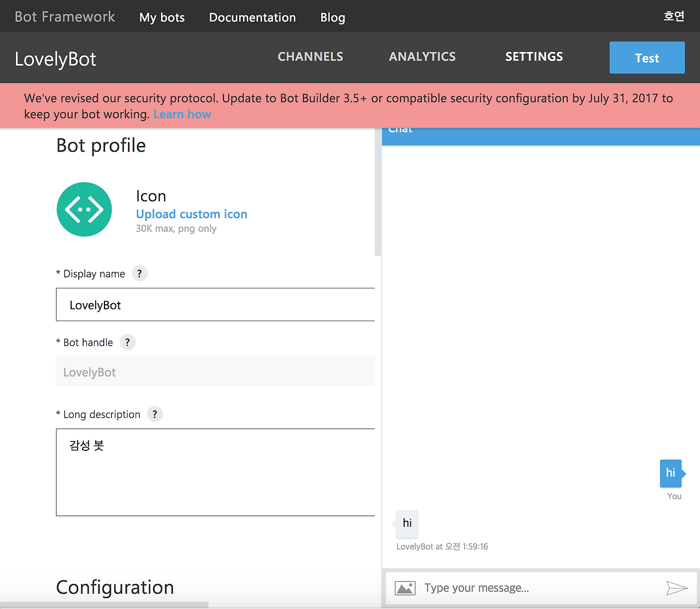Click the 'You' sender label
Screen dimensions: 700x609
tap(674, 496)
